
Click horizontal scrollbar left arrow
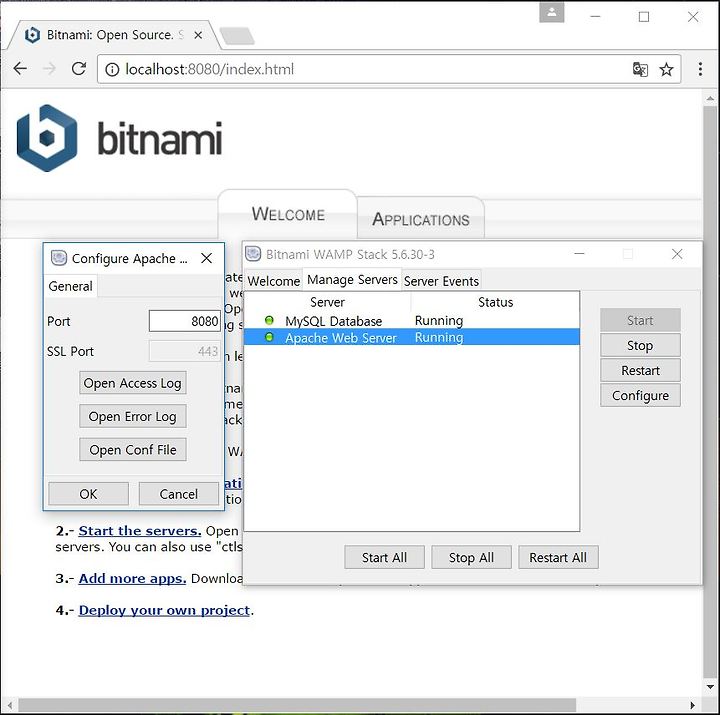click(10, 705)
